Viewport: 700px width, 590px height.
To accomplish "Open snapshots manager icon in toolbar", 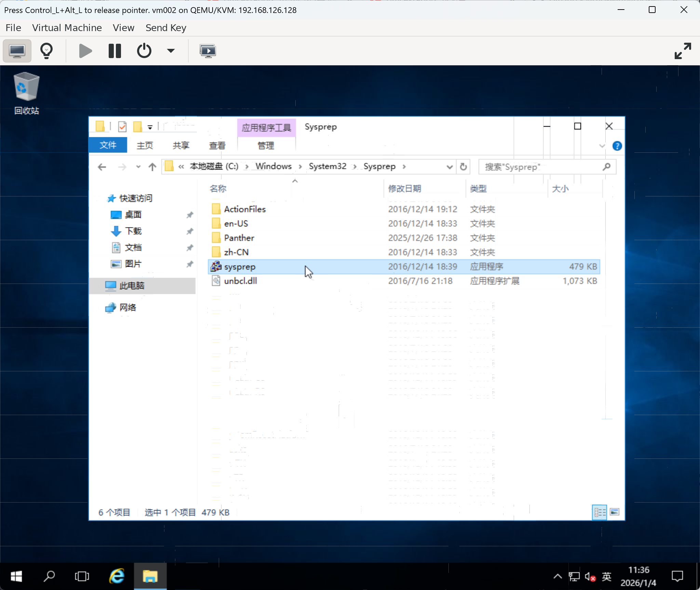I will (207, 51).
